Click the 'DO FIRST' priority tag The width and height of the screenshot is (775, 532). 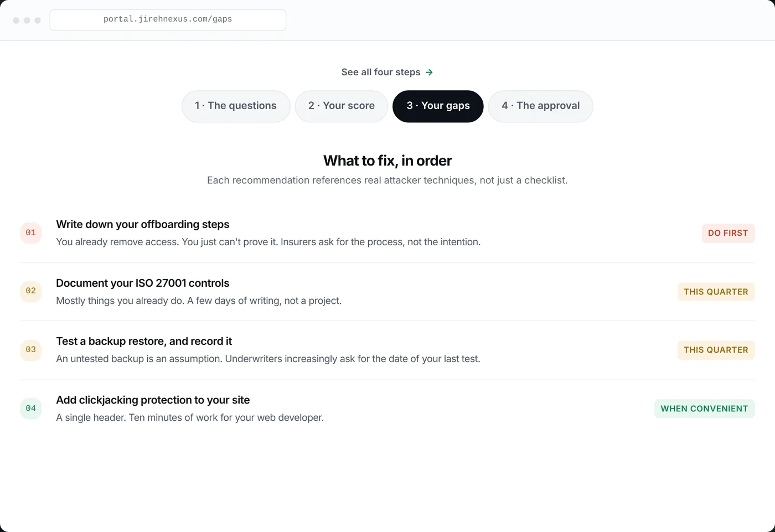pos(728,233)
